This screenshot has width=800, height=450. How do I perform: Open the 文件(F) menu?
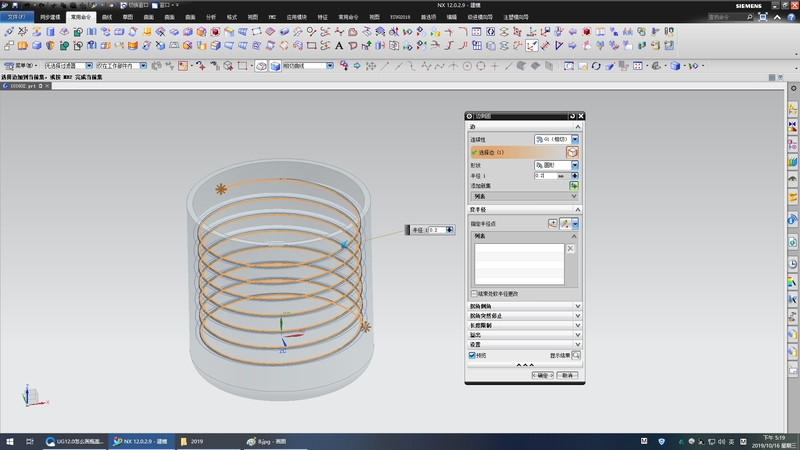[17, 18]
